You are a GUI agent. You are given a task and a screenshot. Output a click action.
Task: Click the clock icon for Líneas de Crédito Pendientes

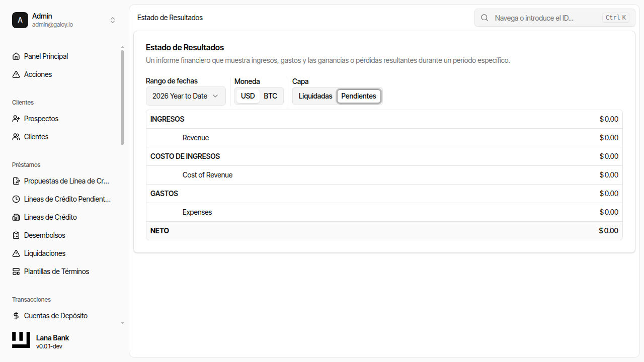[x=16, y=199]
